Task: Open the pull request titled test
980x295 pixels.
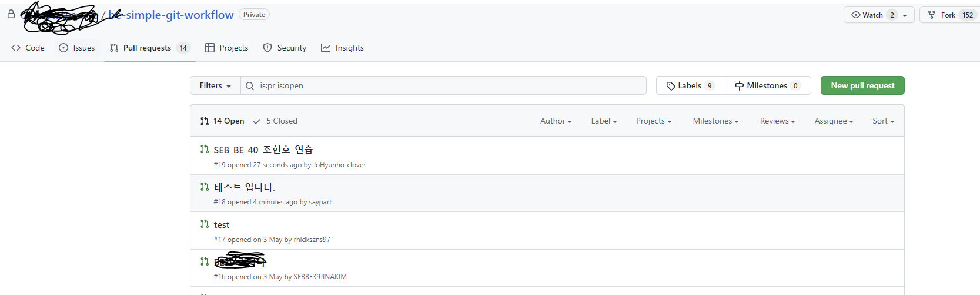Action: [222, 225]
